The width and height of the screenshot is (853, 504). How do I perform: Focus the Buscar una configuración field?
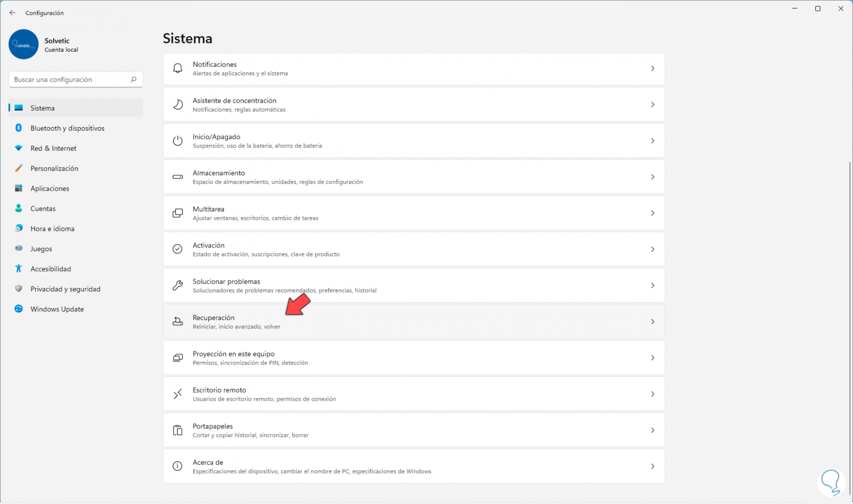[70, 80]
